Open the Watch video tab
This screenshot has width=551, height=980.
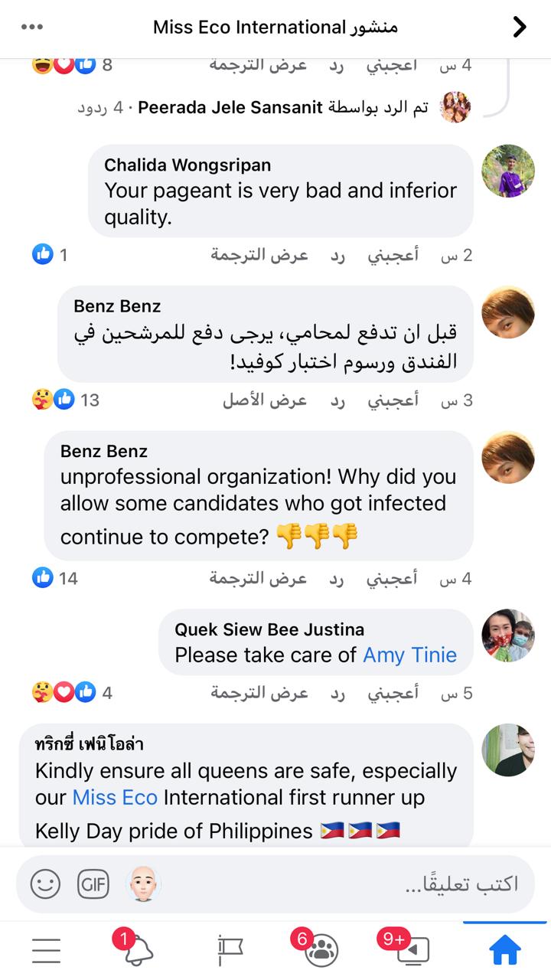(414, 949)
